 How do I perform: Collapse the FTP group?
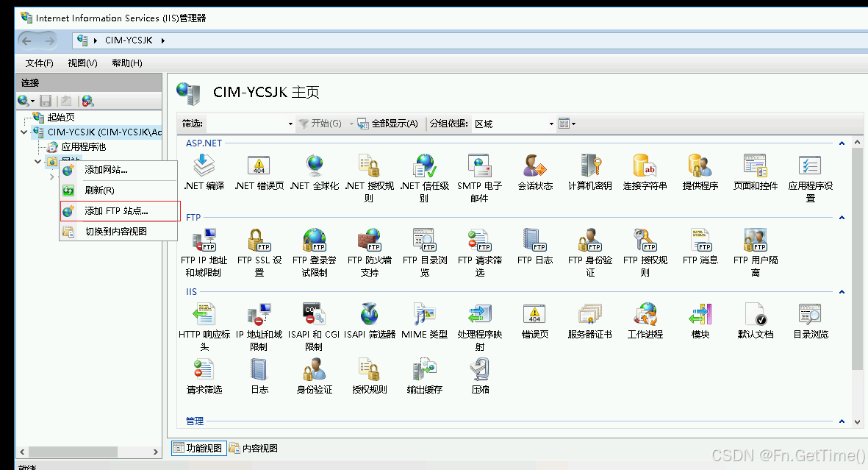click(x=842, y=218)
